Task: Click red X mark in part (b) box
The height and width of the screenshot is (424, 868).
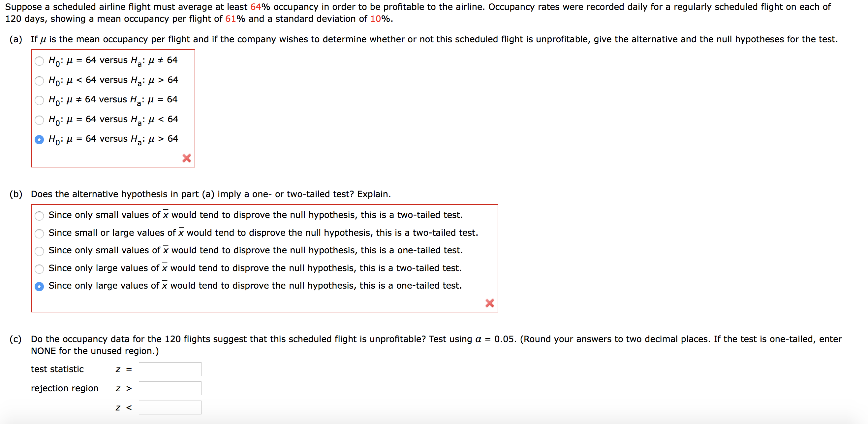Action: pyautogui.click(x=489, y=303)
